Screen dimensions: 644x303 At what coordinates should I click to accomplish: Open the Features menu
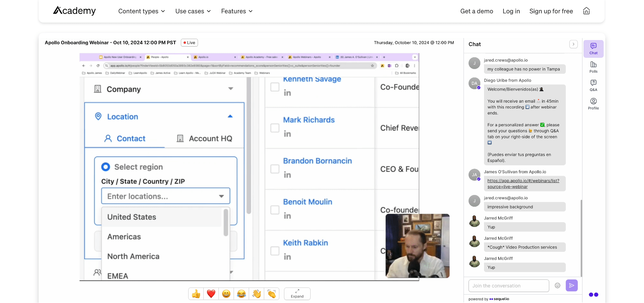[237, 11]
